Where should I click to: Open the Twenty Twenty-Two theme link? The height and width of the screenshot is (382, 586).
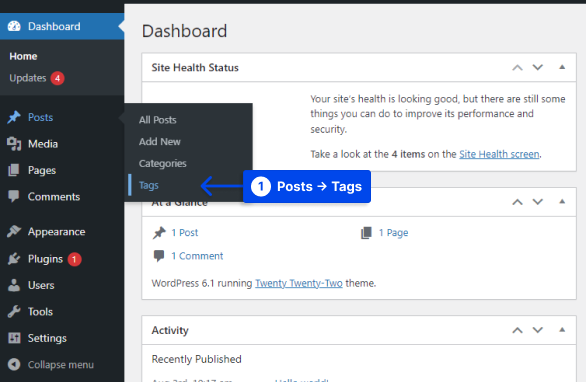tap(299, 283)
